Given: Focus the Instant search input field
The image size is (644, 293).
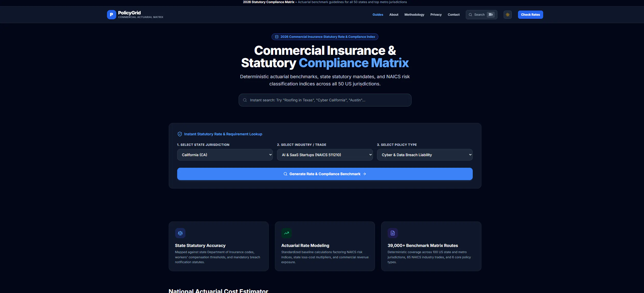Looking at the screenshot, I should [325, 100].
